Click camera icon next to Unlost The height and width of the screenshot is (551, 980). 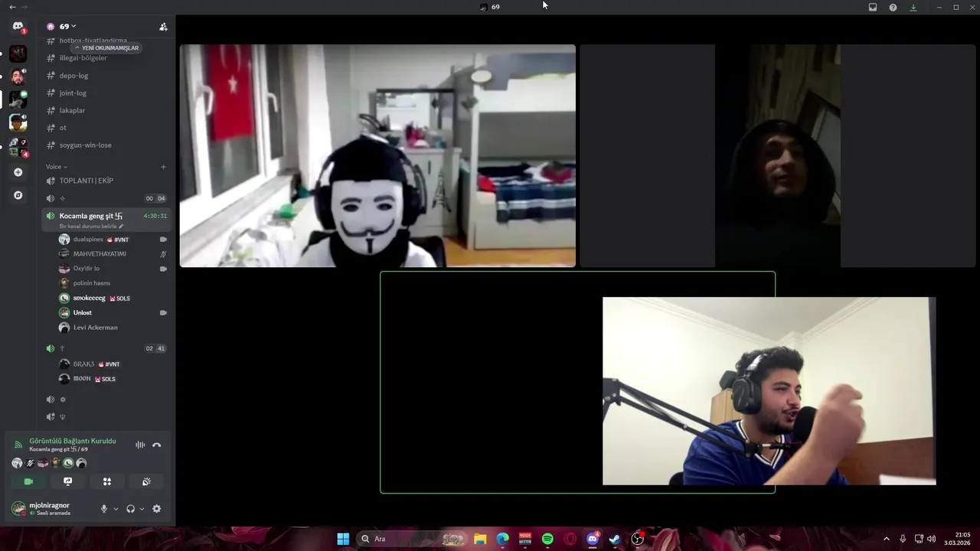pos(163,312)
